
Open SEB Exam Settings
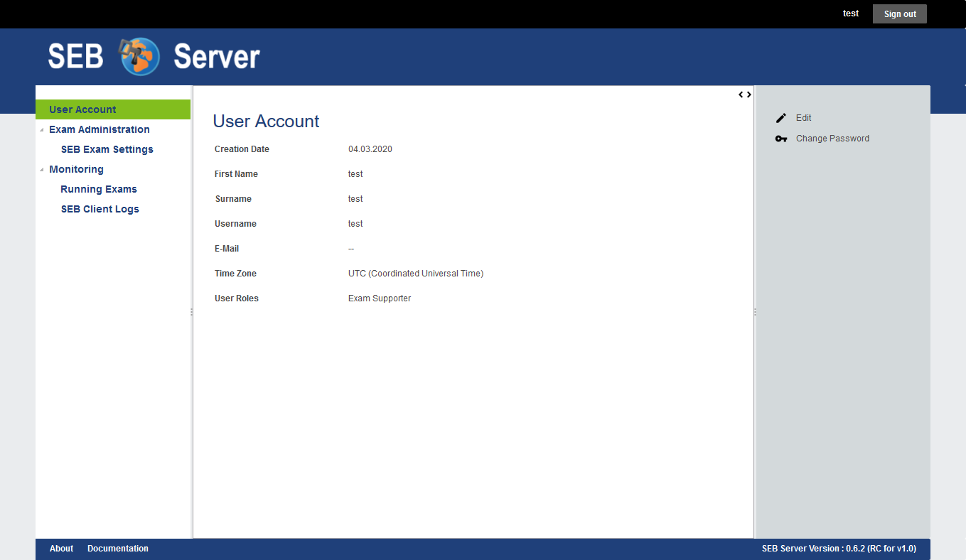coord(107,149)
